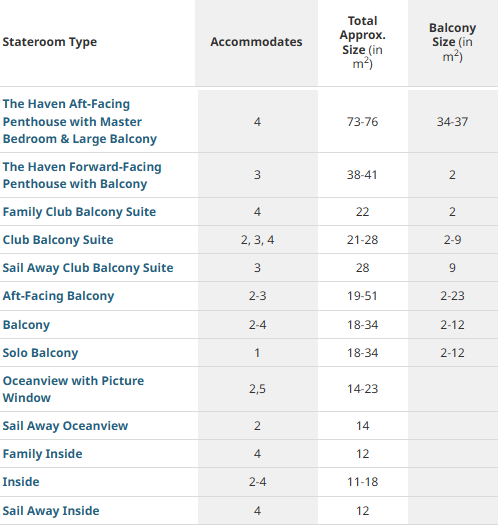View Sail Away Club Balcony Suite
The image size is (500, 525).
(x=88, y=268)
